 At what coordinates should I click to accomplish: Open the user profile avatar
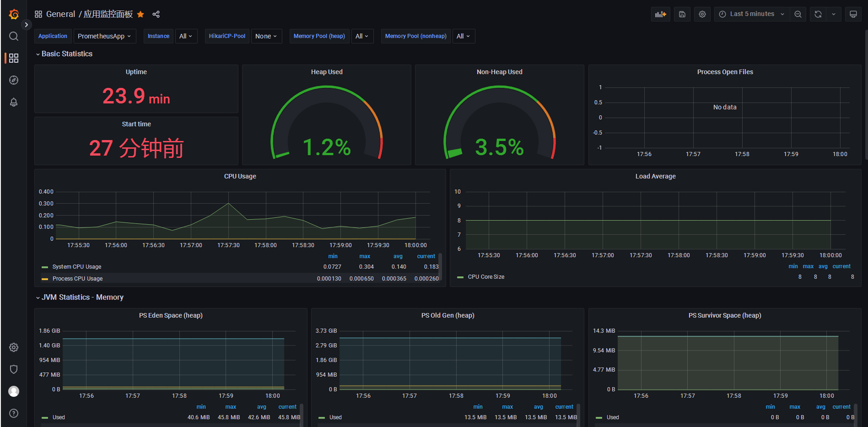(14, 391)
